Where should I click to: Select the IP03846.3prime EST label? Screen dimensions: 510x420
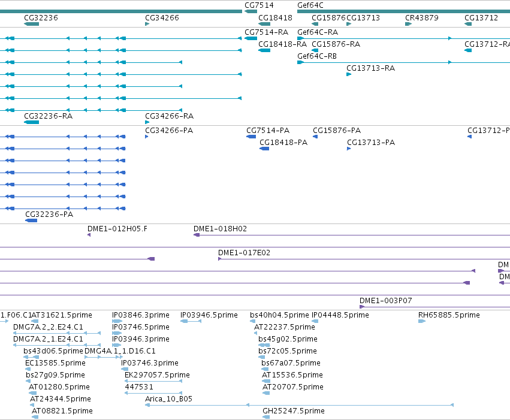click(140, 315)
